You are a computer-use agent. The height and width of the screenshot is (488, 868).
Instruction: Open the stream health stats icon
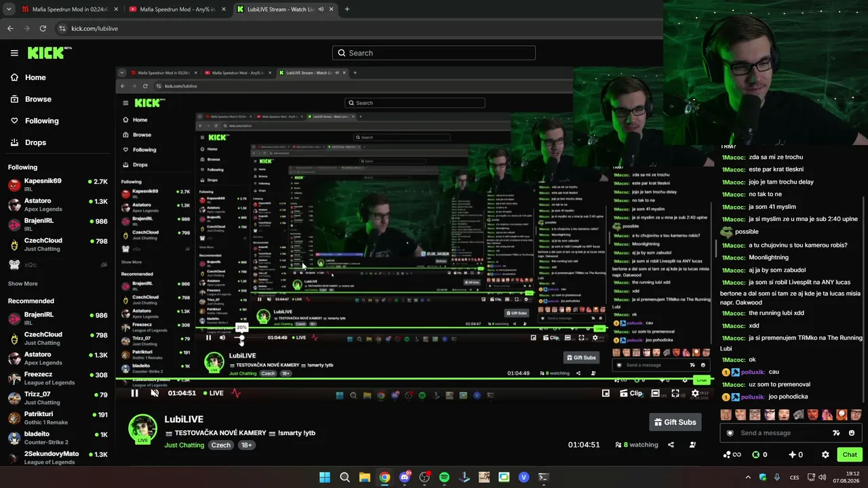[236, 393]
